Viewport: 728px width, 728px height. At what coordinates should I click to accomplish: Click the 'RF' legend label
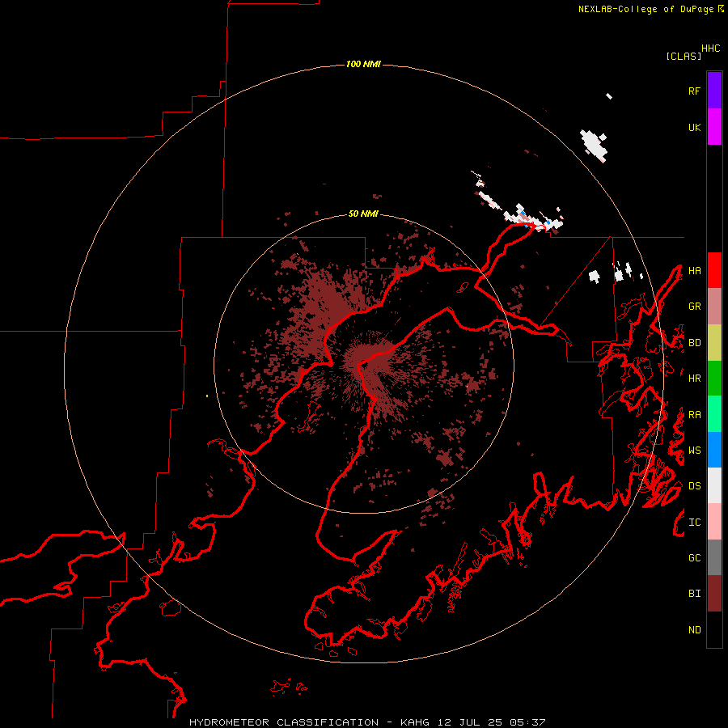tap(694, 91)
